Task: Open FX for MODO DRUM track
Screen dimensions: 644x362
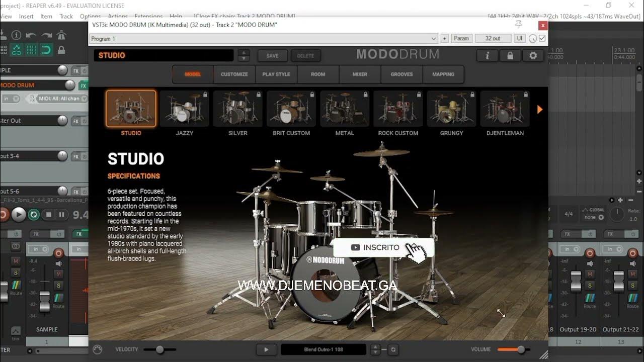Action: (84, 85)
